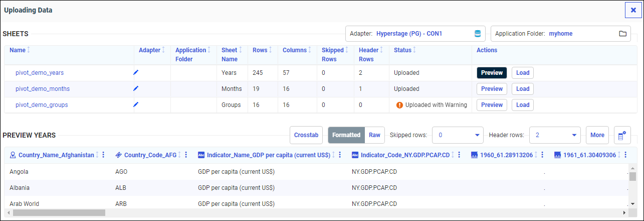The image size is (644, 221).
Task: Click the database icon in Adapter field
Action: coord(477,34)
